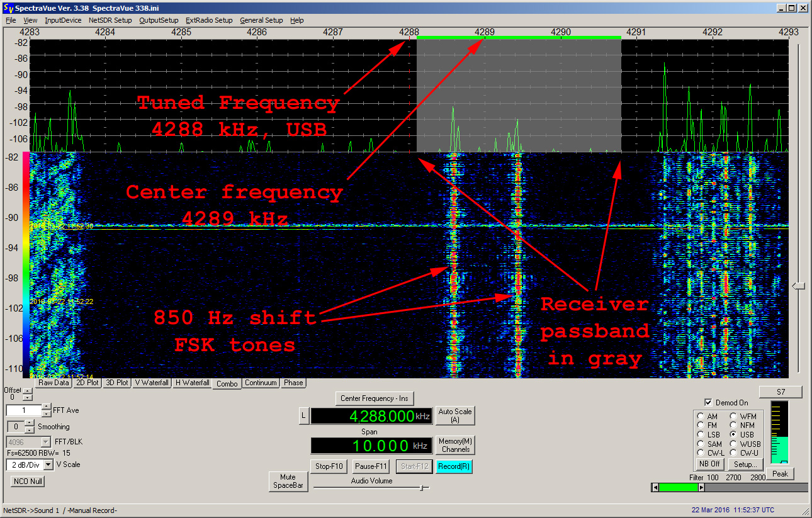The image size is (812, 518).
Task: Open the File menu
Action: (11, 20)
